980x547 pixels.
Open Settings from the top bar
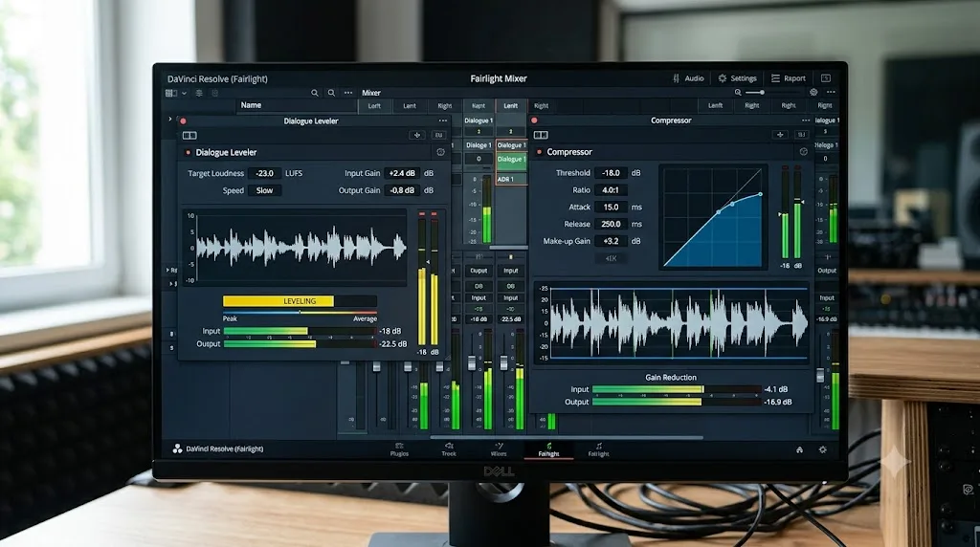coord(738,78)
